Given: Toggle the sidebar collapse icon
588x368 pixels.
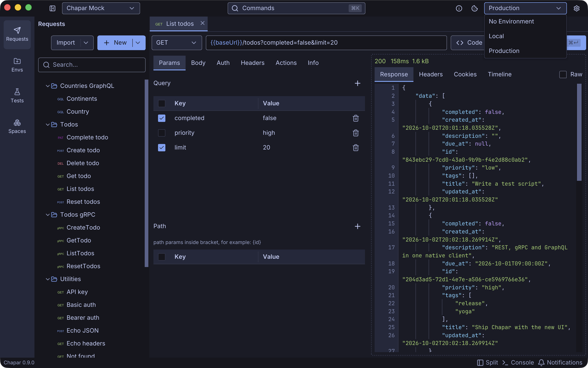Looking at the screenshot, I should pyautogui.click(x=53, y=8).
